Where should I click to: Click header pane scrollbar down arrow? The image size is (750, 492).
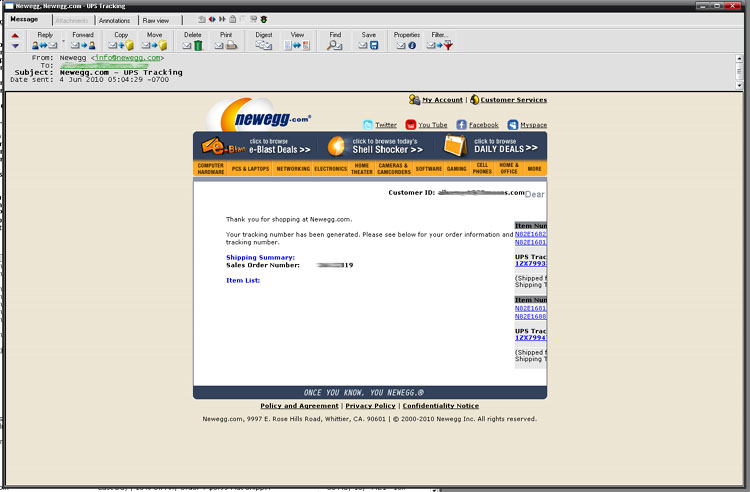(739, 86)
